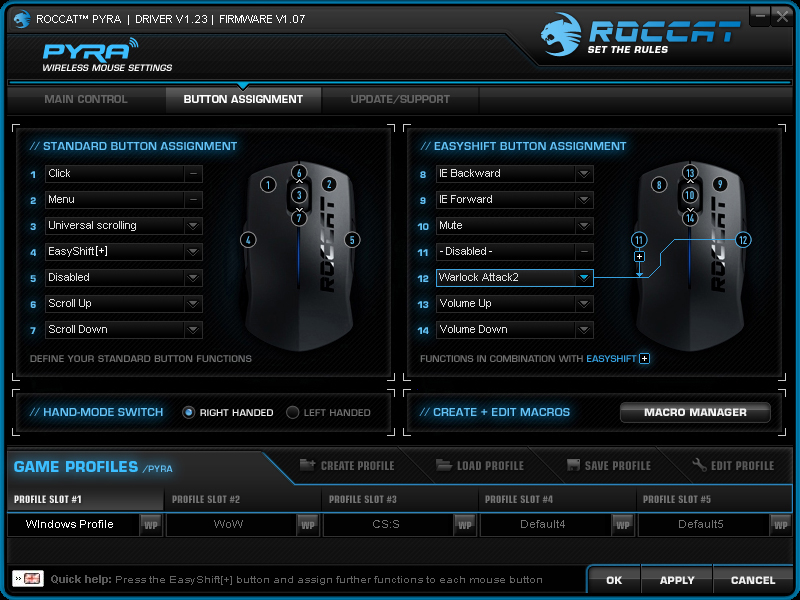The height and width of the screenshot is (600, 800).
Task: Click the WP icon for Default4 profile
Action: 622,525
